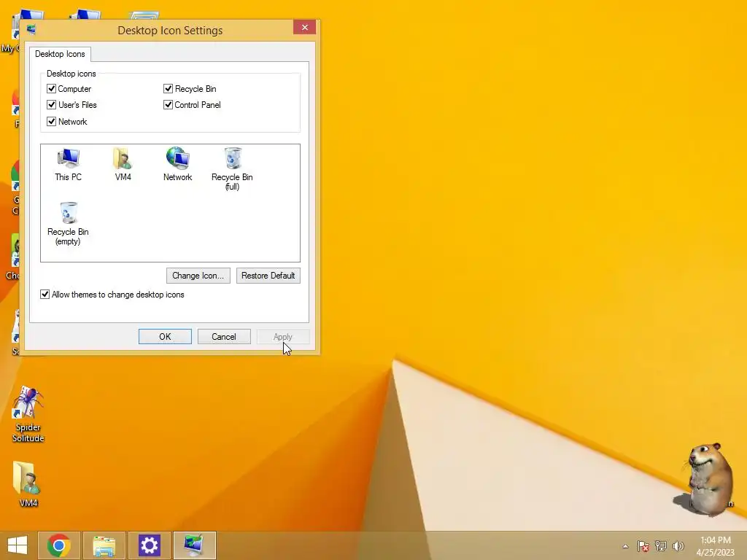Viewport: 747px width, 560px height.
Task: Click the dialog title bar system icon
Action: click(x=31, y=30)
